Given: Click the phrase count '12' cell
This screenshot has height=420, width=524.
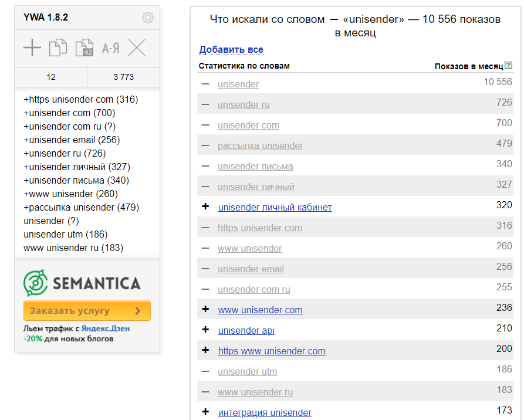Looking at the screenshot, I should coord(51,77).
